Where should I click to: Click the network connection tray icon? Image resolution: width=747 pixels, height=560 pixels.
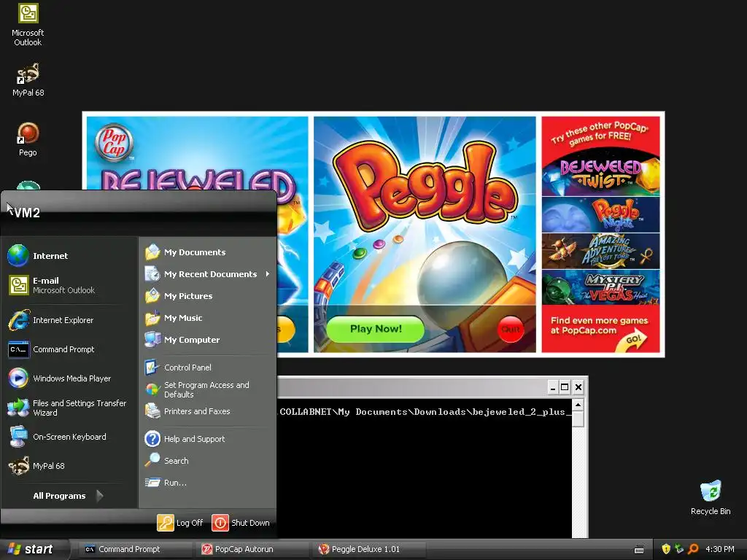679,549
